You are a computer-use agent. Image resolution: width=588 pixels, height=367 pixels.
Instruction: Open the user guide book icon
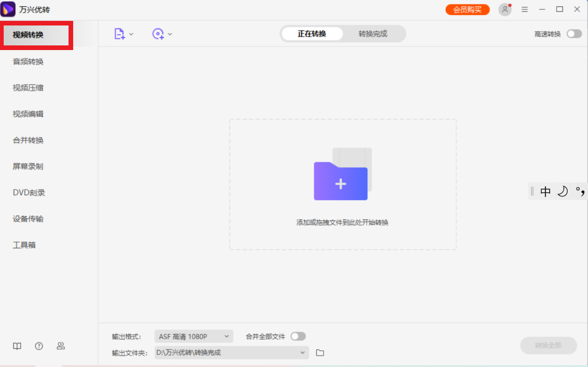click(x=17, y=346)
